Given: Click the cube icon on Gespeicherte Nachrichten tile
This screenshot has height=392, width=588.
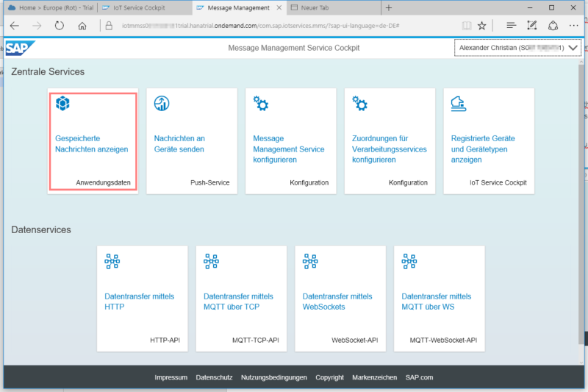Looking at the screenshot, I should click(62, 103).
